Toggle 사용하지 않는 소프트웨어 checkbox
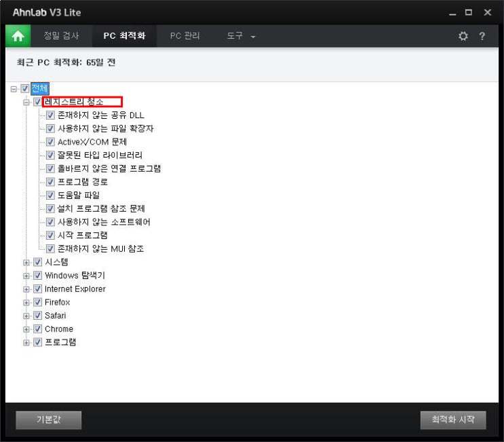504x442 pixels. tap(50, 222)
